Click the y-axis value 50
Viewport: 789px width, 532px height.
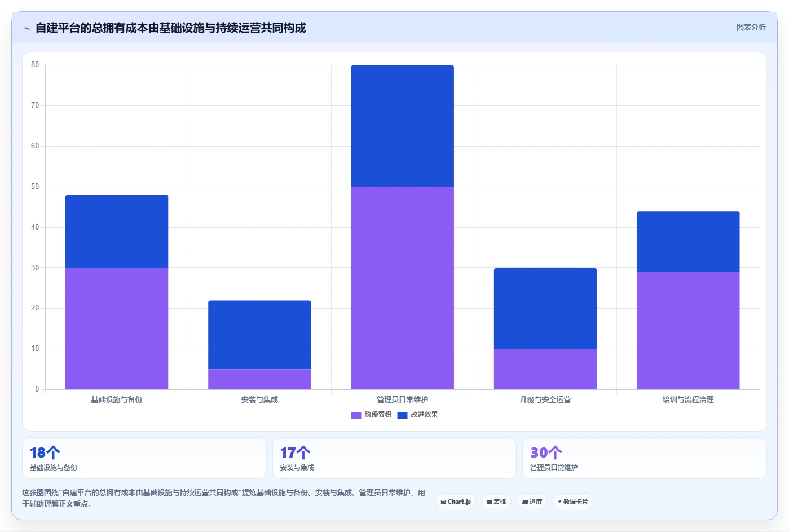click(35, 187)
